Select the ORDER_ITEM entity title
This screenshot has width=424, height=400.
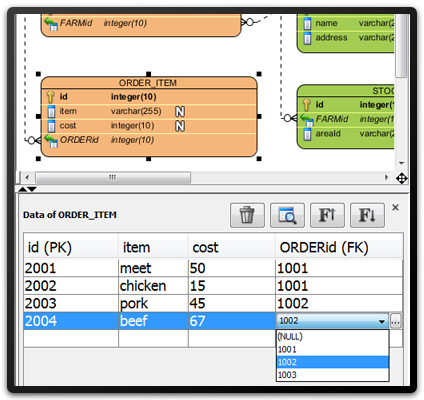click(x=148, y=83)
